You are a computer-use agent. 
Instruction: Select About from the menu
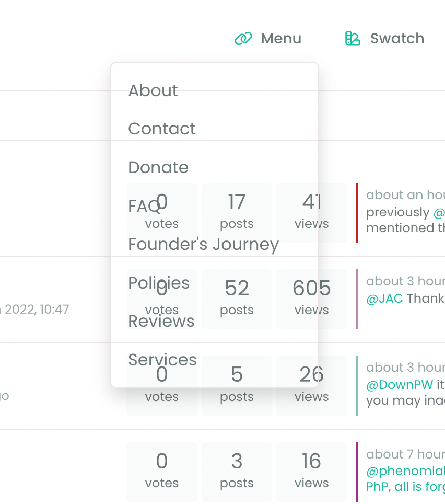tap(153, 90)
